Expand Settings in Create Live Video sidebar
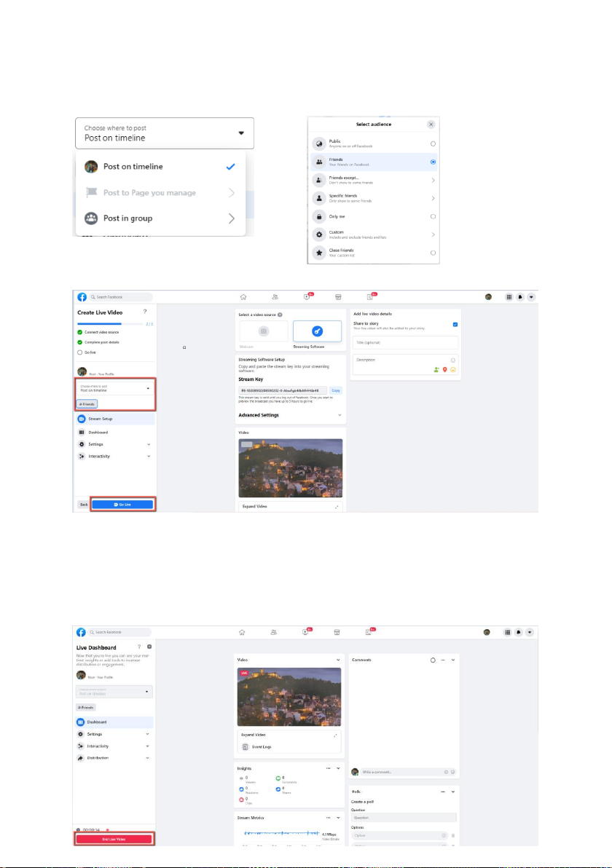 click(x=114, y=444)
